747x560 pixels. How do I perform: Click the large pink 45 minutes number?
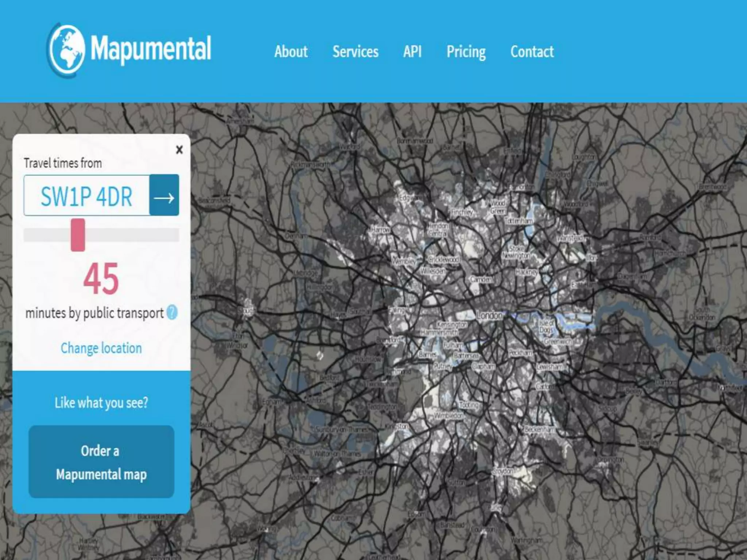tap(101, 278)
